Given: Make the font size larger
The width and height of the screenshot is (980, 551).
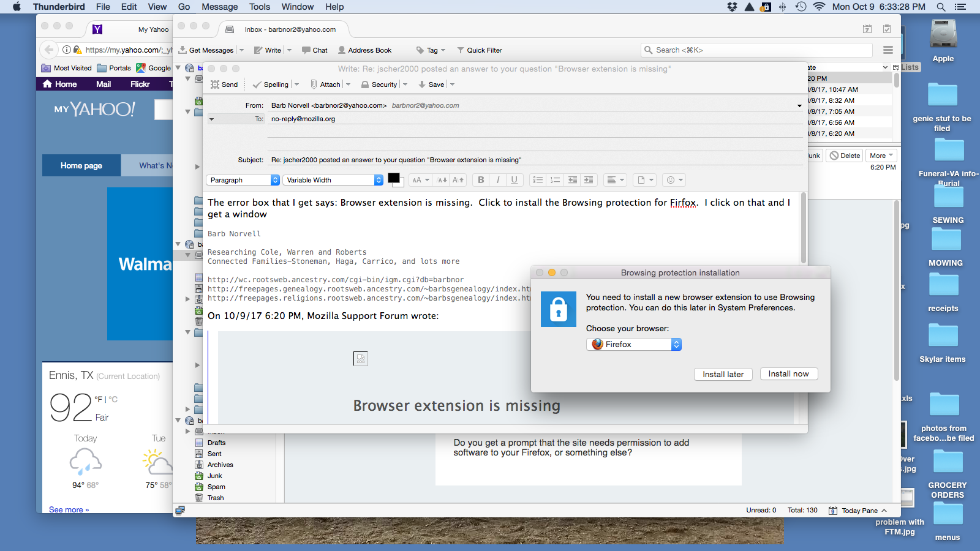Looking at the screenshot, I should coord(458,180).
